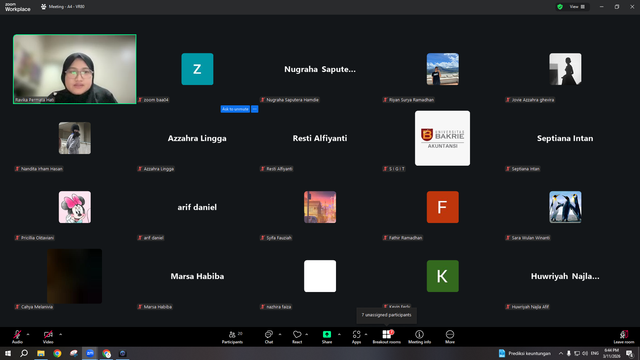Open the Chat panel

point(269,337)
